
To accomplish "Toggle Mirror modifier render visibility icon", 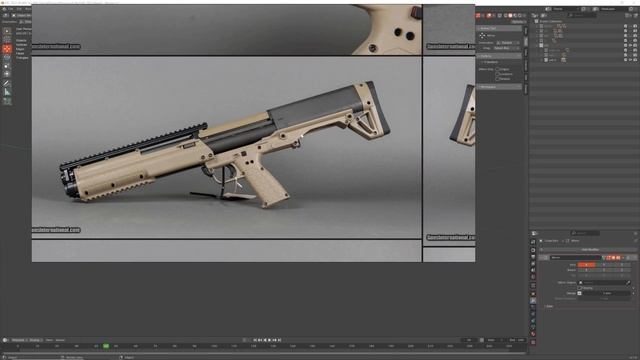I will (x=618, y=258).
